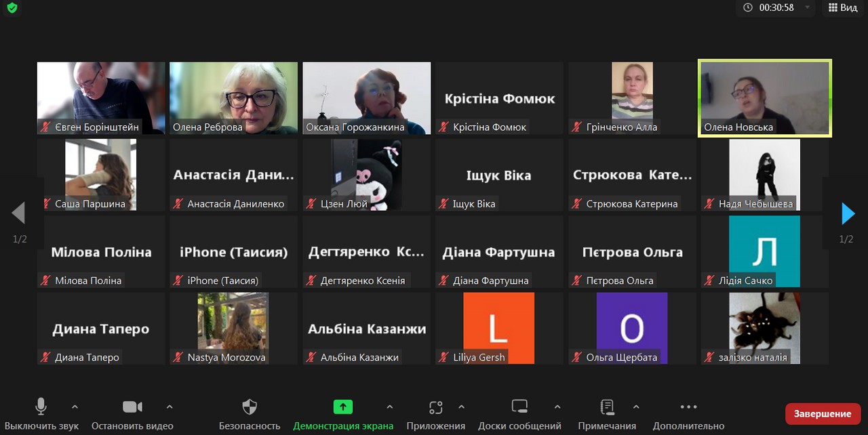868x435 pixels.
Task: Open the Примечания notes icon
Action: (x=607, y=407)
